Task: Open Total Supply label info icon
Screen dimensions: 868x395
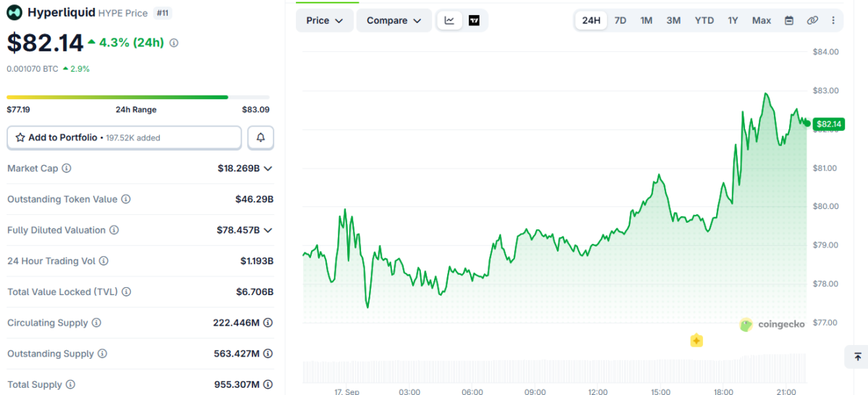Action: [71, 385]
